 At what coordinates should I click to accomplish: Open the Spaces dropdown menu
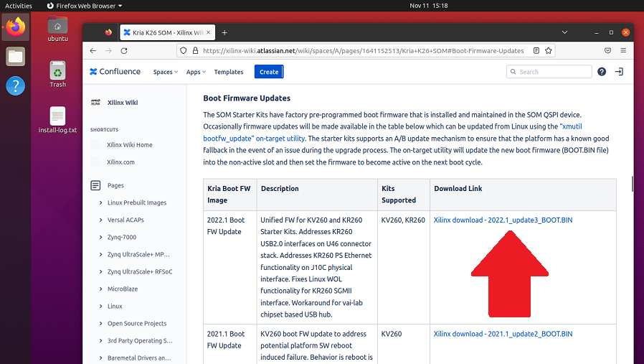pos(166,72)
